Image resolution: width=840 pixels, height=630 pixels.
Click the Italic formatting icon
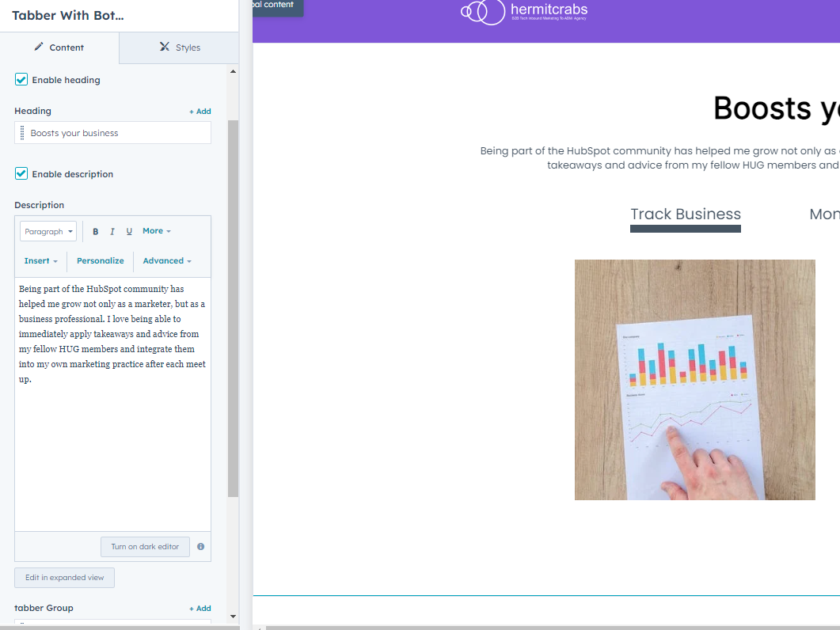112,232
